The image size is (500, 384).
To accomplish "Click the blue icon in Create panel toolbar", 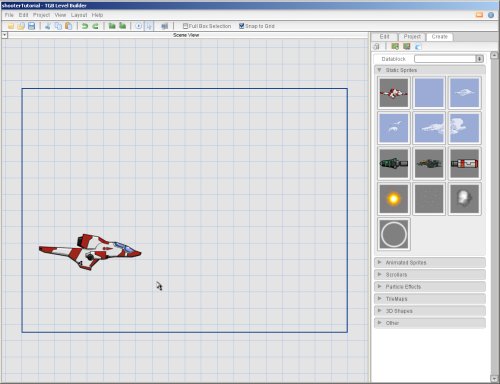I will click(x=418, y=47).
